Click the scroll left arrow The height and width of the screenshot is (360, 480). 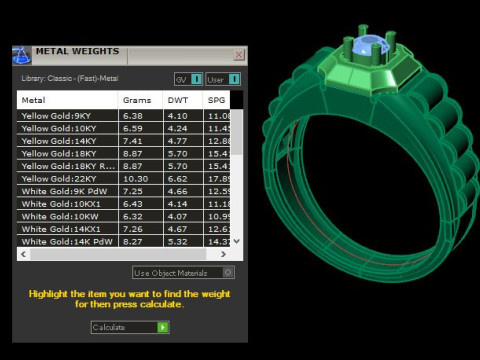[x=23, y=254]
